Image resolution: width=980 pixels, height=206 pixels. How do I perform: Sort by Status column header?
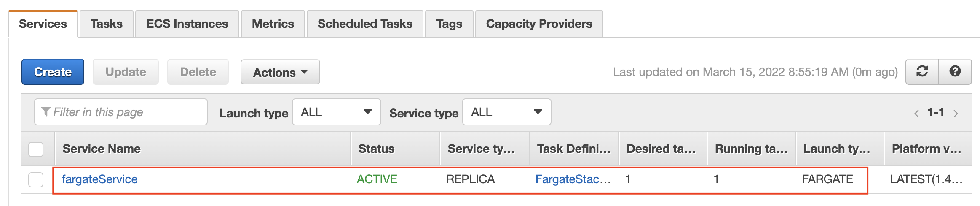(x=376, y=149)
